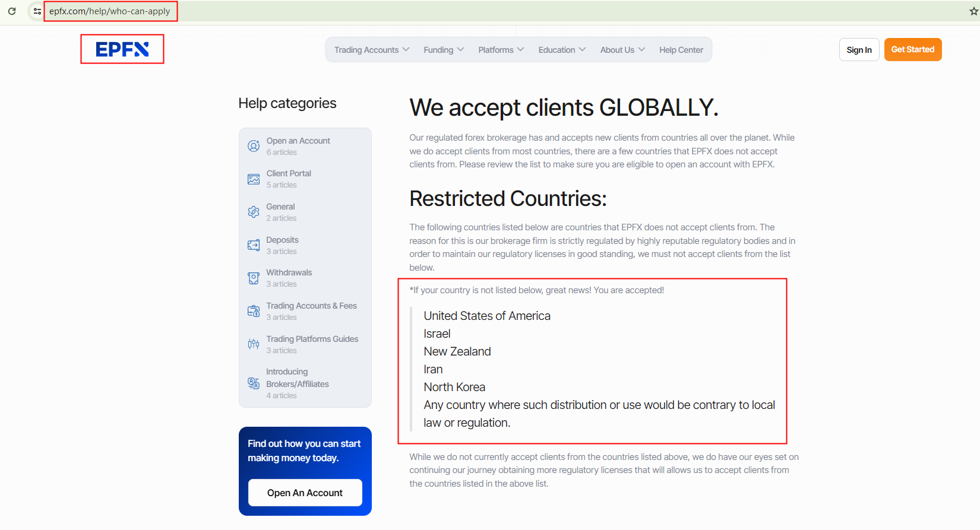The height and width of the screenshot is (530, 980).
Task: Click the Introducing Brokers/Affiliates icon
Action: click(x=254, y=383)
